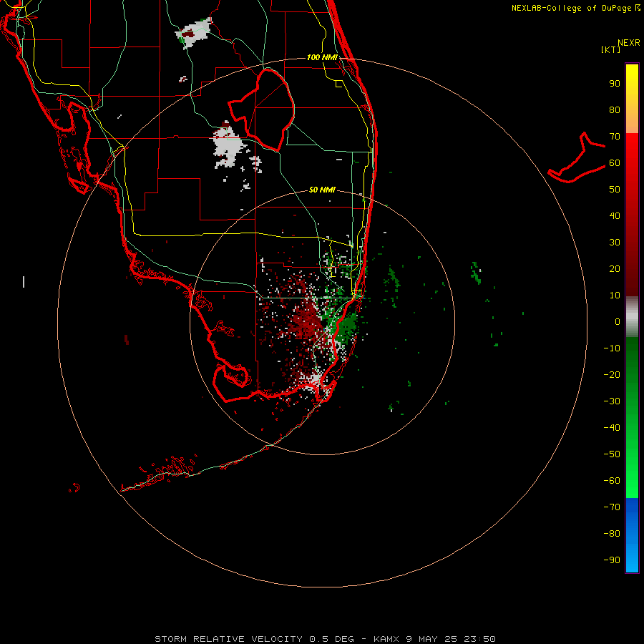Click the 60 value on velocity scale
This screenshot has width=644, height=644.
615,162
